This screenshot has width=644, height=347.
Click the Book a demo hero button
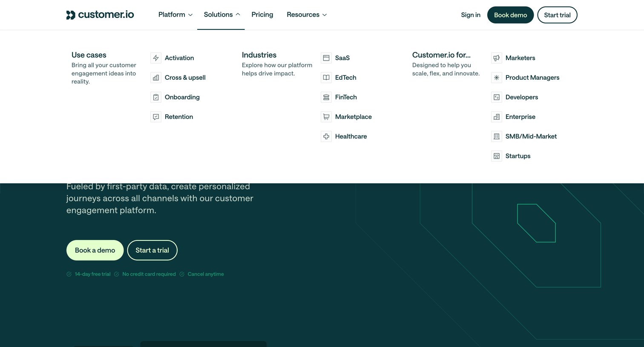[x=95, y=250]
